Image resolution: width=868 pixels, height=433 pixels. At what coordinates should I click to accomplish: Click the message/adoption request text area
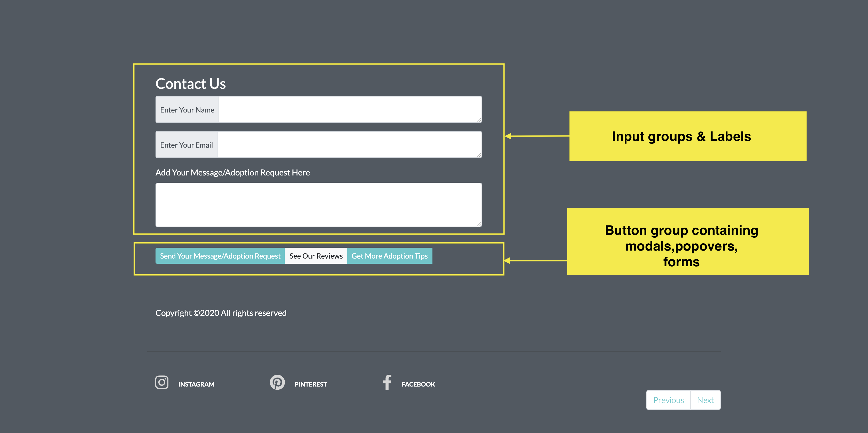[319, 205]
